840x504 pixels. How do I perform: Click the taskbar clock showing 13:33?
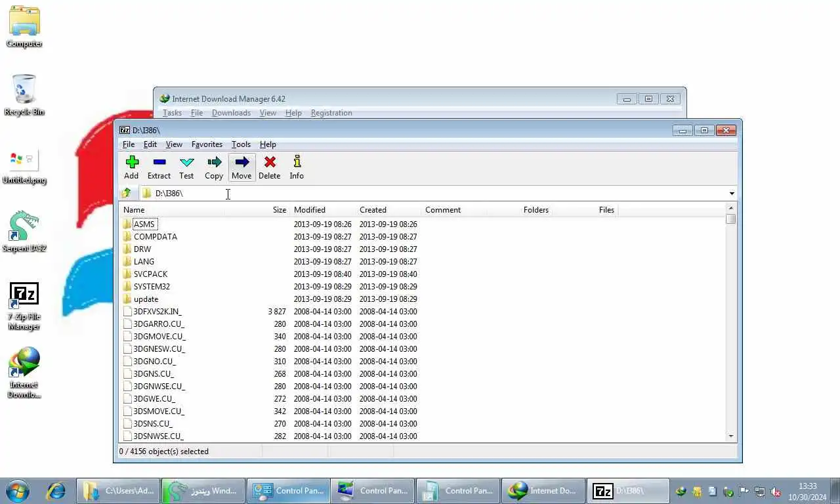click(x=808, y=492)
